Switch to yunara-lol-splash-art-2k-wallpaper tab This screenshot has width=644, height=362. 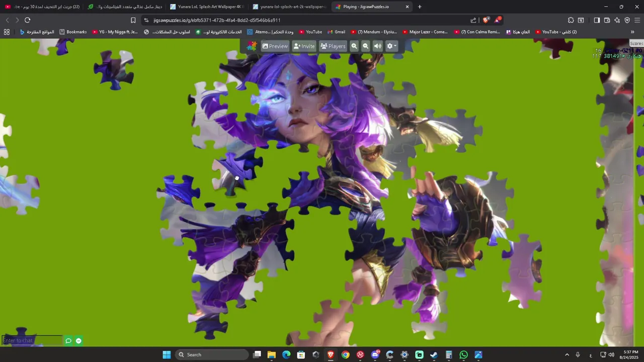tap(289, 7)
